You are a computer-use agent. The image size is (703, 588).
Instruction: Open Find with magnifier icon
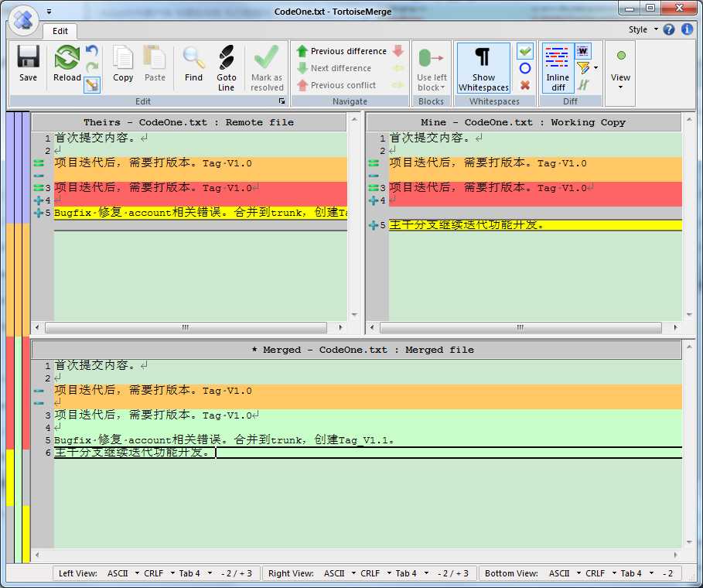point(193,63)
